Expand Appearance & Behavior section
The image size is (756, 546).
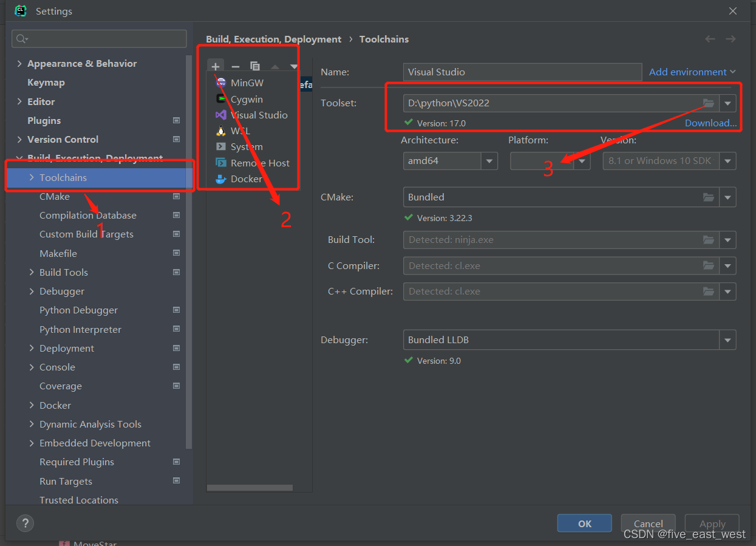[x=19, y=64]
